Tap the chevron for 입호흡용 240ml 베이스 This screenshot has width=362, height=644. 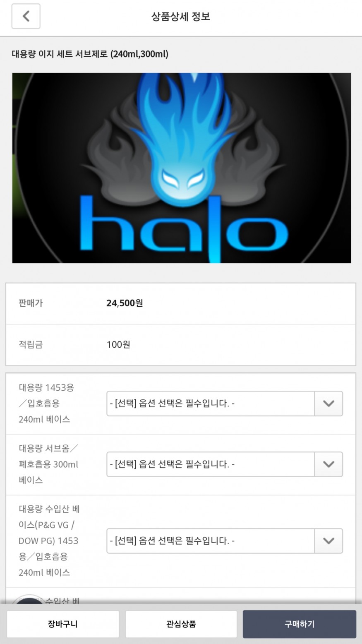click(328, 404)
